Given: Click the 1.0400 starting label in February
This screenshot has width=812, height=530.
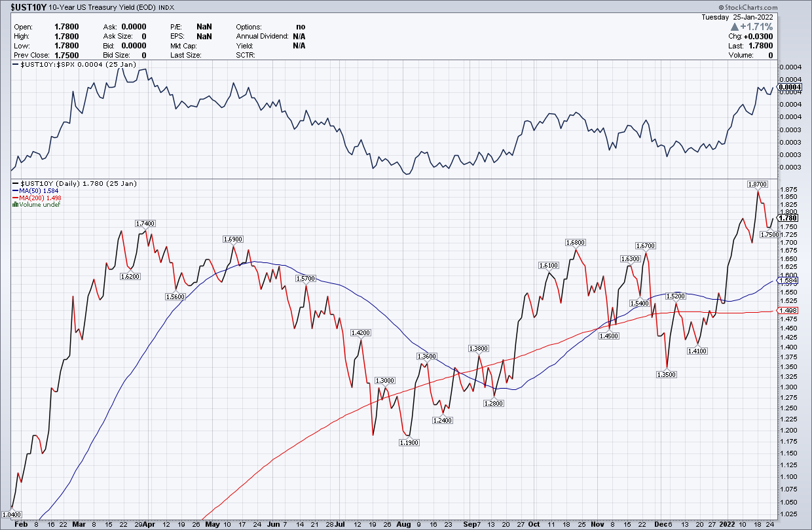Looking at the screenshot, I should 12,516.
